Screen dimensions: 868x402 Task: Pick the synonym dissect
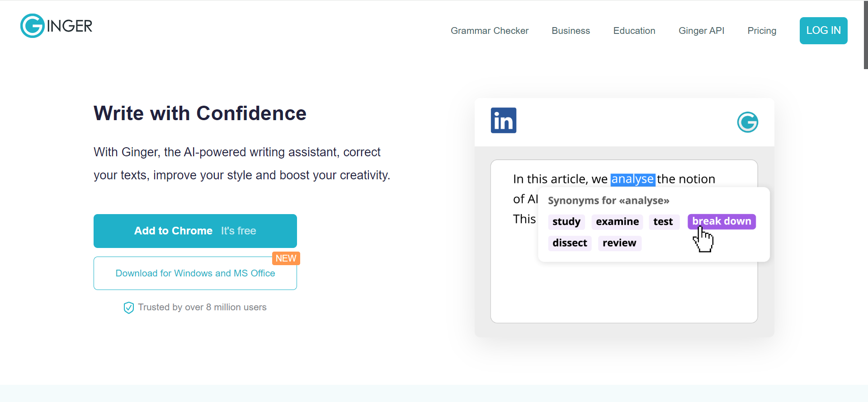tap(570, 243)
